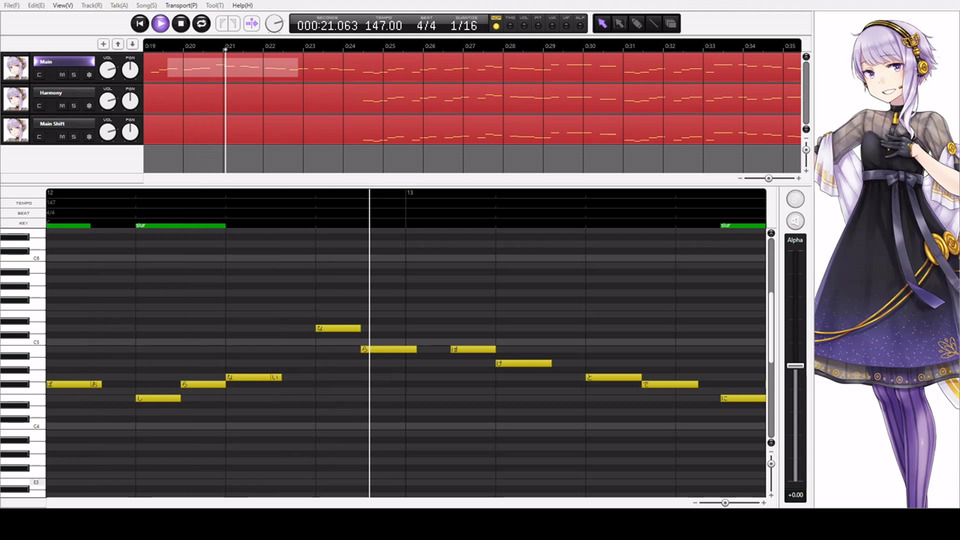
Task: Click the 0:25 marker on timeline ruler
Action: coord(390,46)
